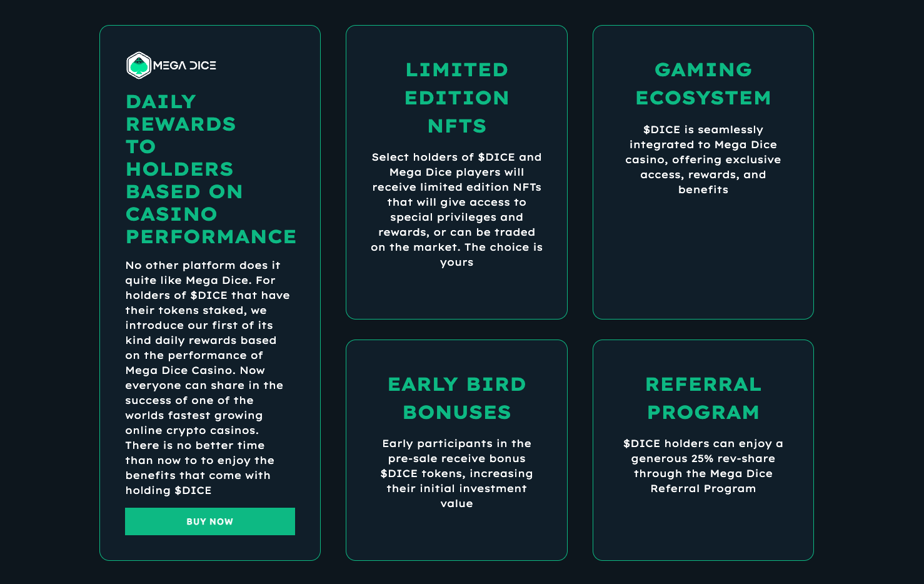
Task: Click the "25% rev-share" phrase
Action: (733, 458)
